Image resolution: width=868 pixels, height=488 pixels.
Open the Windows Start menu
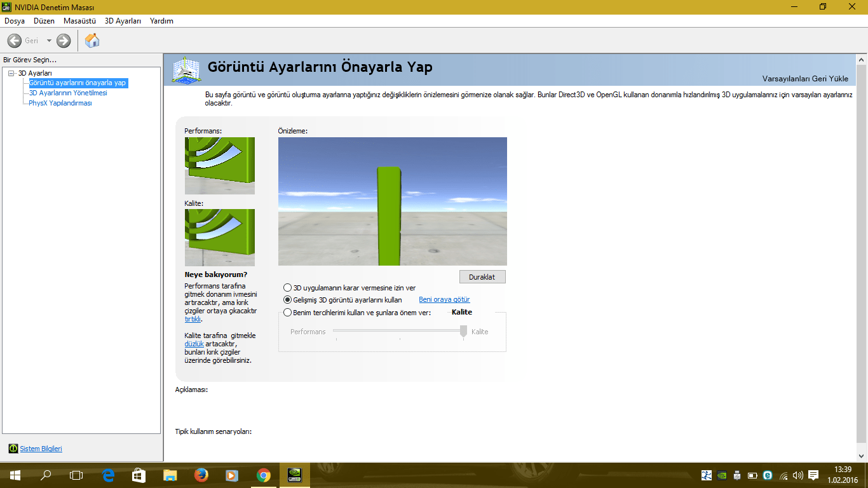(x=15, y=475)
